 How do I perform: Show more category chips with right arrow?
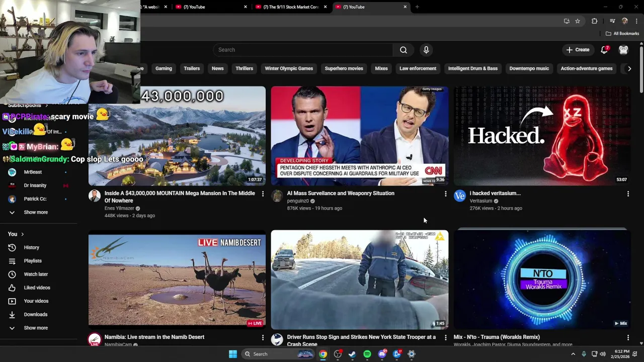click(629, 68)
